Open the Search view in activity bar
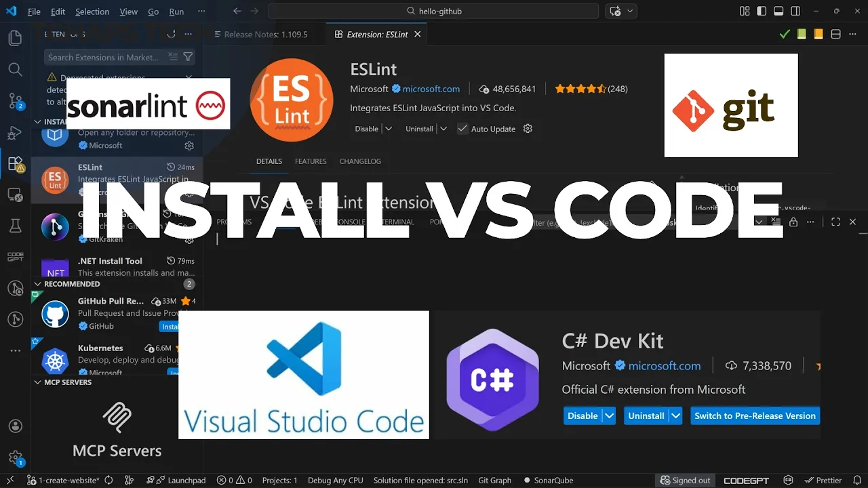Image resolution: width=868 pixels, height=488 pixels. (15, 69)
